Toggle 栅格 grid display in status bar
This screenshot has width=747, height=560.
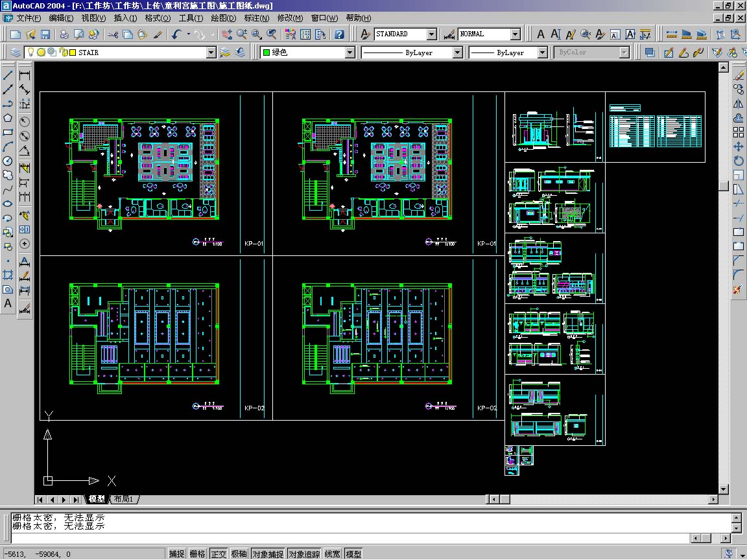point(197,554)
